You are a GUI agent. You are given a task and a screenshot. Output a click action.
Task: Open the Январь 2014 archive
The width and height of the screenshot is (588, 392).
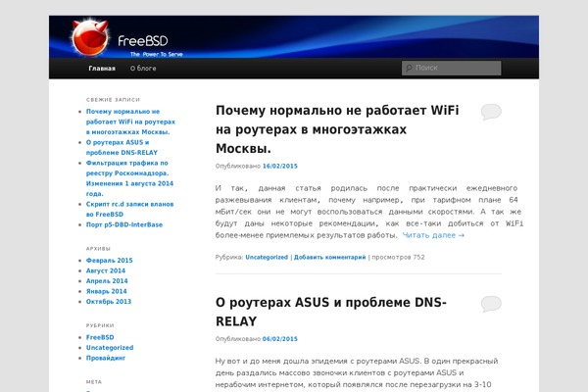(107, 291)
